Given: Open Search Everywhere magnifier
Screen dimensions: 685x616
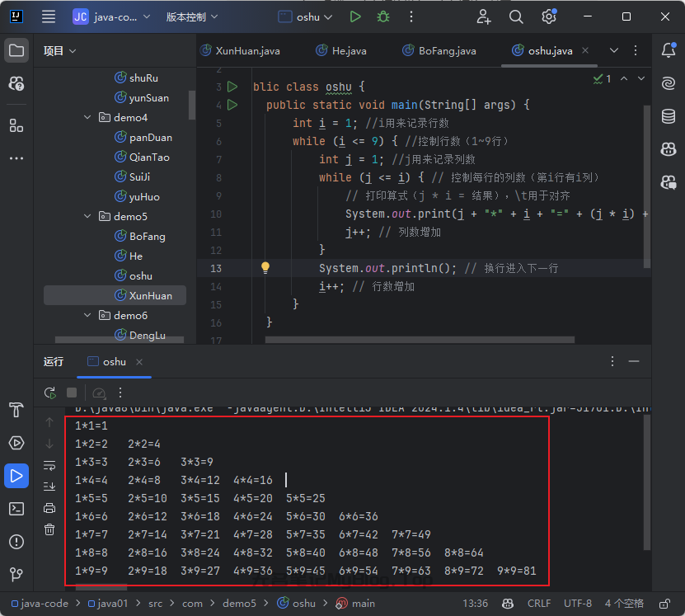Looking at the screenshot, I should (516, 17).
